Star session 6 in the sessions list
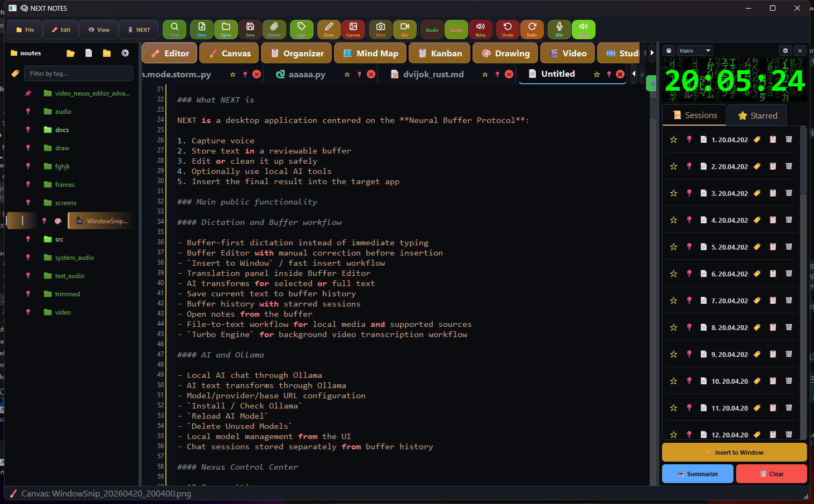 click(x=673, y=274)
